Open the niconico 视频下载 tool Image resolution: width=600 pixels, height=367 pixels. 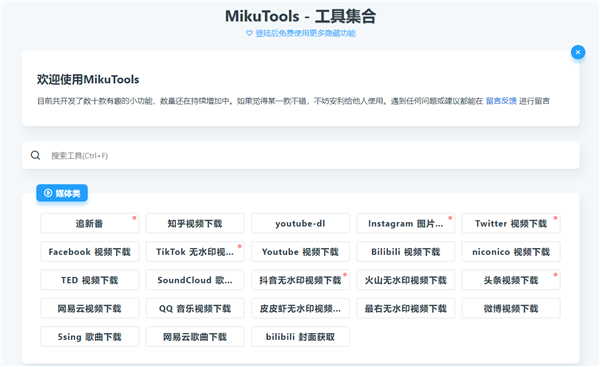[x=511, y=252]
